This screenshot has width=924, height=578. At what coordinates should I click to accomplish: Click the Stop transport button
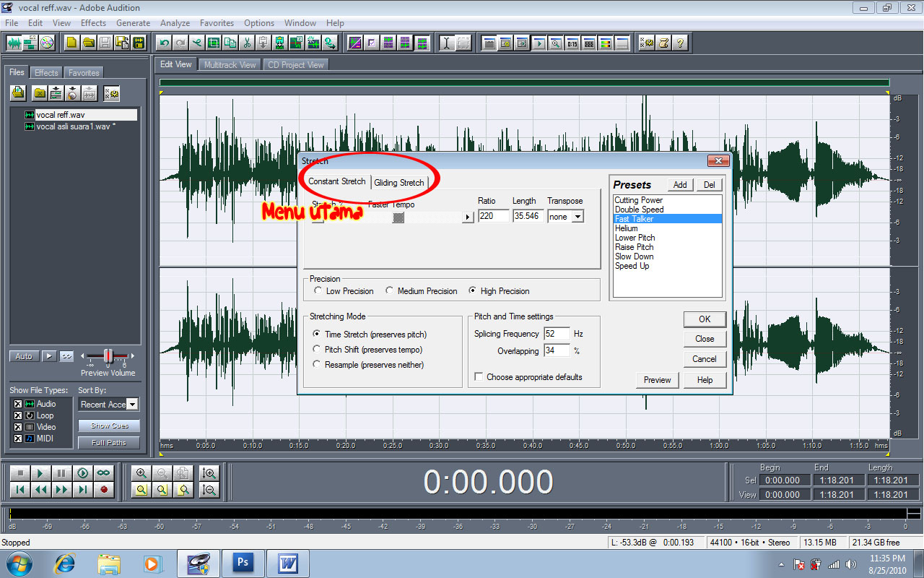[20, 473]
